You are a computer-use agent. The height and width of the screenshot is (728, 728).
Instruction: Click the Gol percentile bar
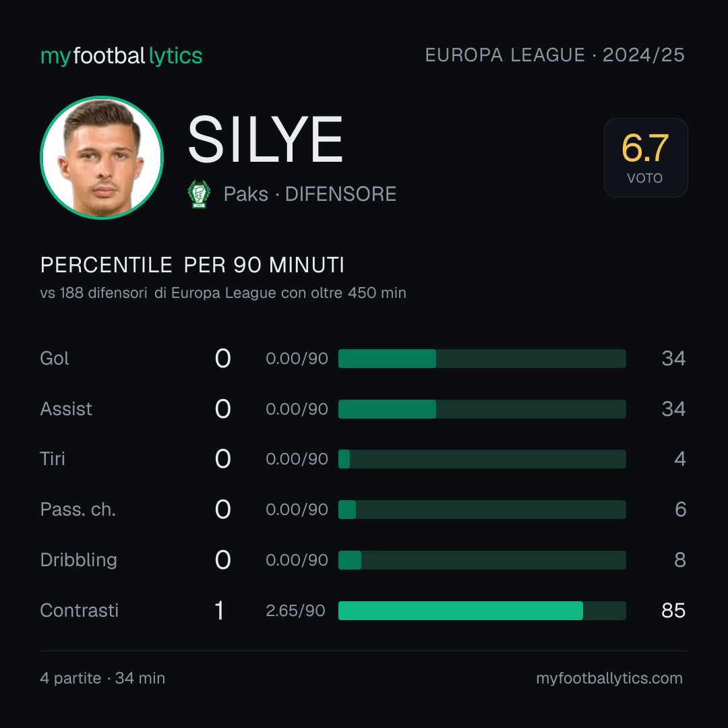482,359
